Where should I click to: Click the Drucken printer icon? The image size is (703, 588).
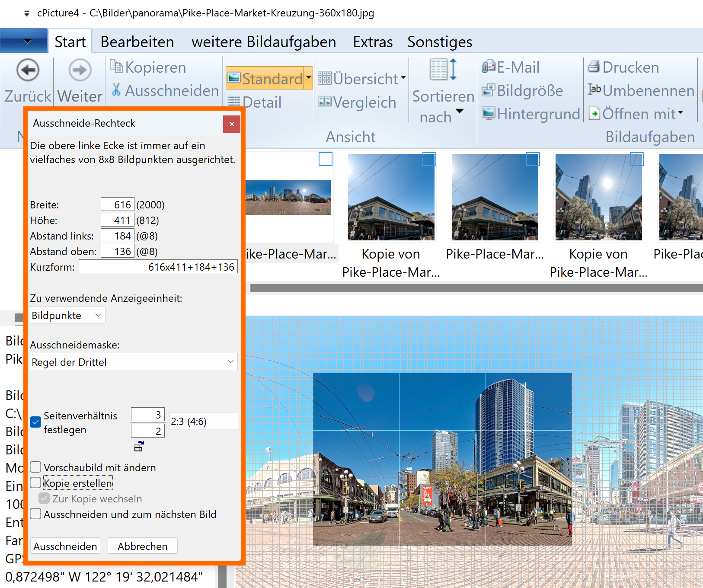(594, 67)
